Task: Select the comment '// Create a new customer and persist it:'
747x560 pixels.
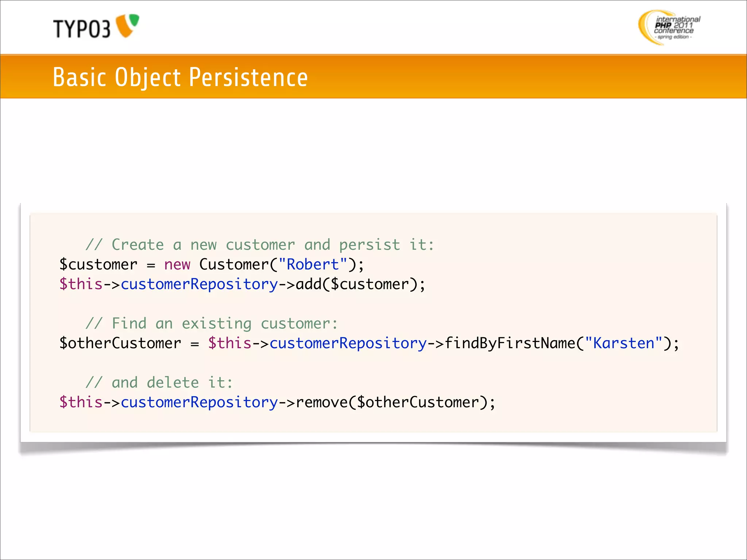Action: 260,245
